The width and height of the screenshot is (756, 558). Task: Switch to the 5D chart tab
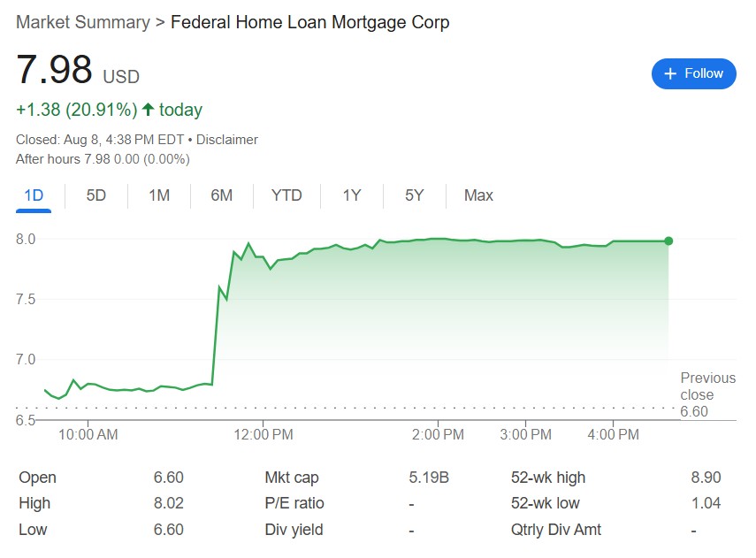96,195
